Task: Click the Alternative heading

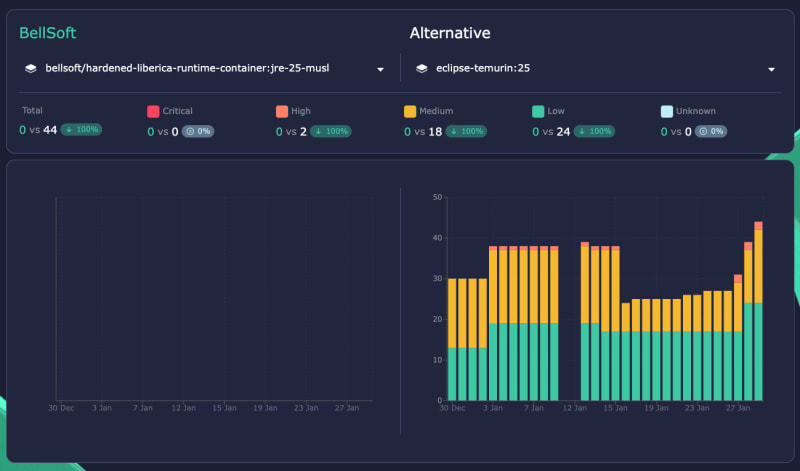Action: point(449,33)
